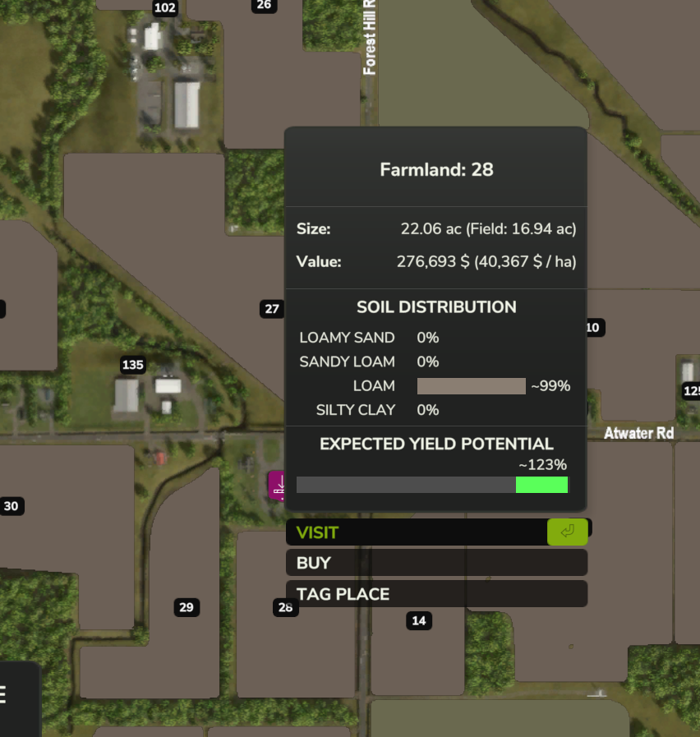Click the magenta unloading station map icon

[x=277, y=486]
